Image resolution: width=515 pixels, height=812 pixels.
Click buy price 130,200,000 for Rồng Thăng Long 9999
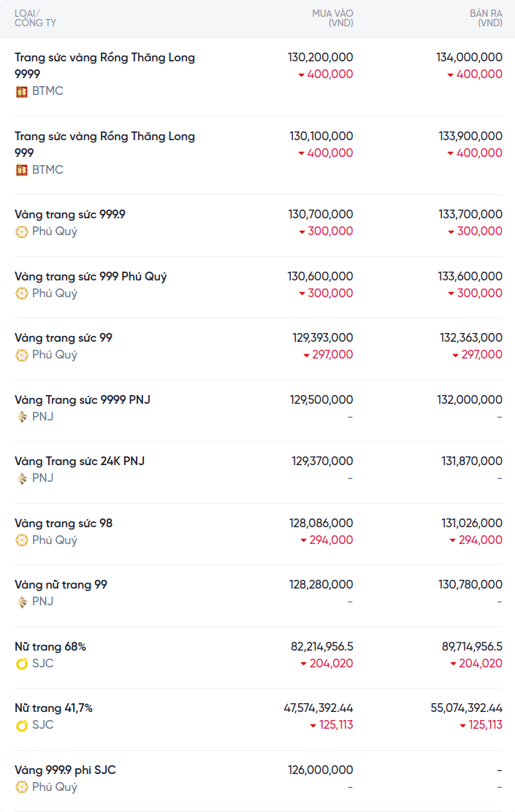tap(321, 57)
